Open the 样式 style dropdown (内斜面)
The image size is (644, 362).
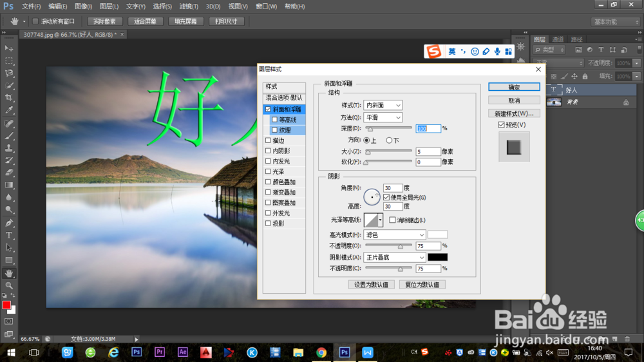pos(383,105)
